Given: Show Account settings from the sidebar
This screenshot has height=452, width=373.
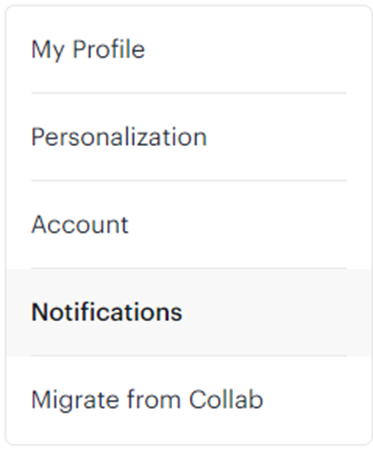Looking at the screenshot, I should (x=189, y=224).
